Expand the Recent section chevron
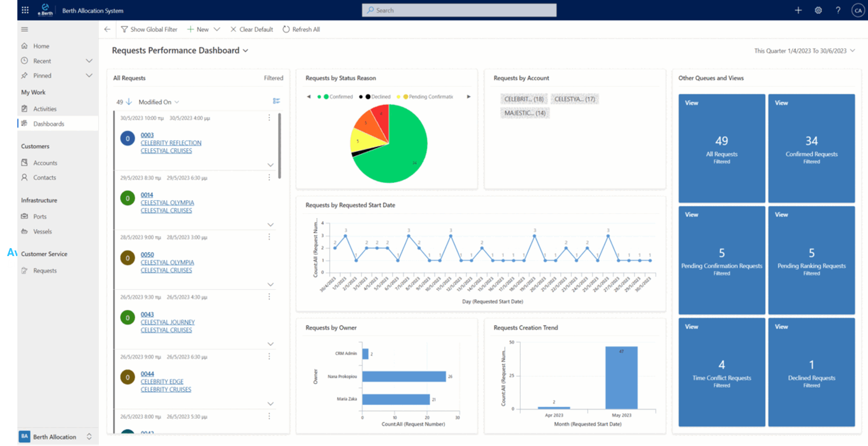Screen dimensions: 868x446 (x=89, y=61)
